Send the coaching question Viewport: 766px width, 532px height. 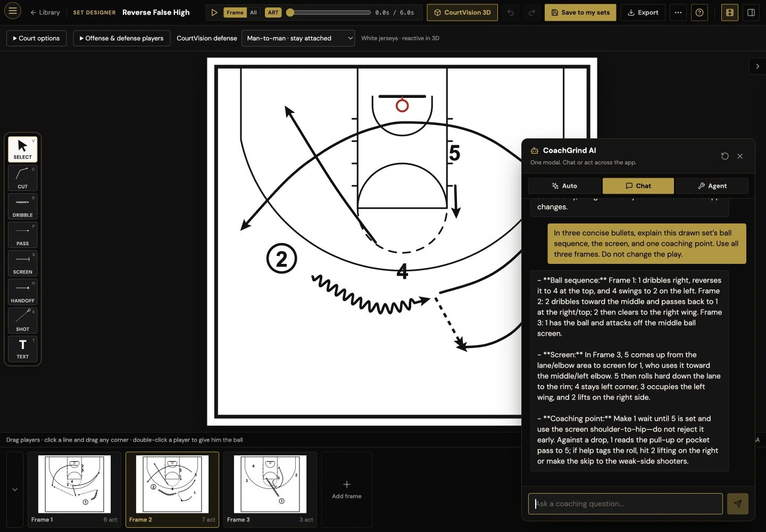738,504
